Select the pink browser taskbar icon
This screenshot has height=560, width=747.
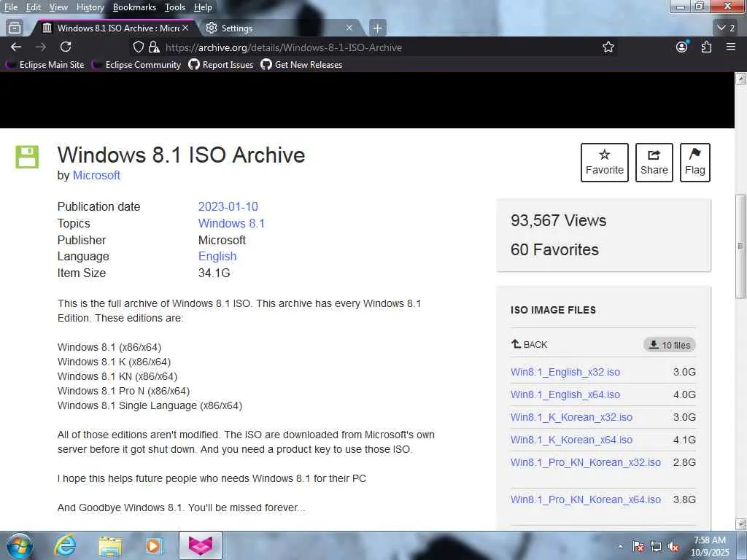click(201, 545)
